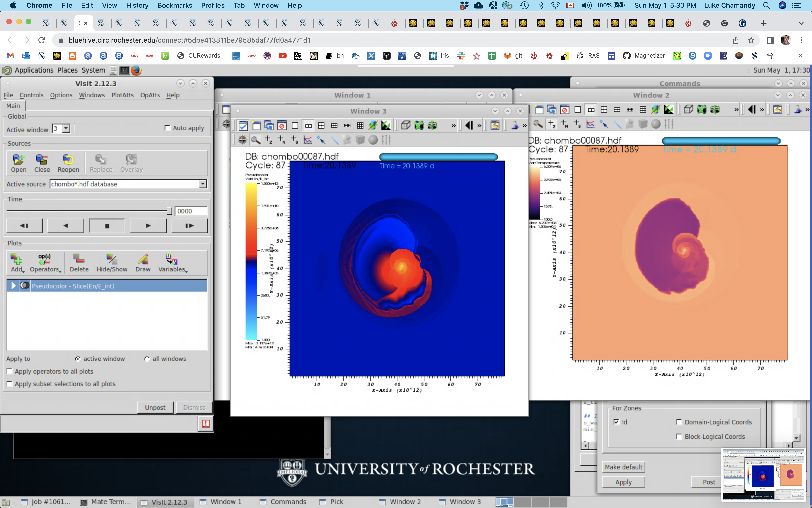
Task: Open GNOME Applications menu
Action: tap(34, 70)
